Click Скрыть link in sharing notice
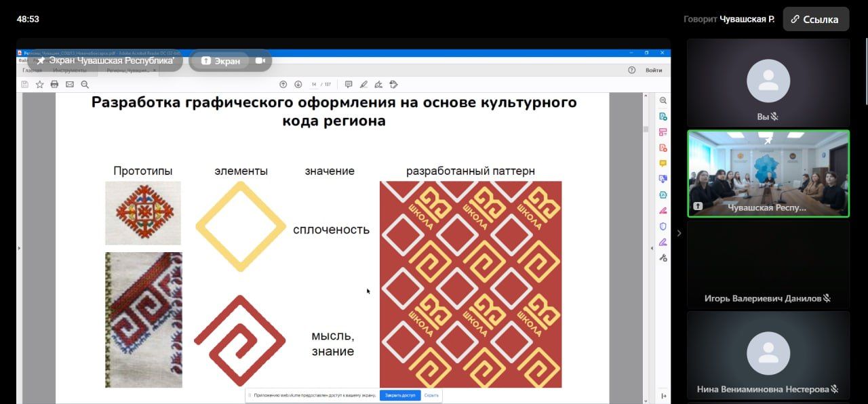Image resolution: width=868 pixels, height=404 pixels. [x=431, y=395]
